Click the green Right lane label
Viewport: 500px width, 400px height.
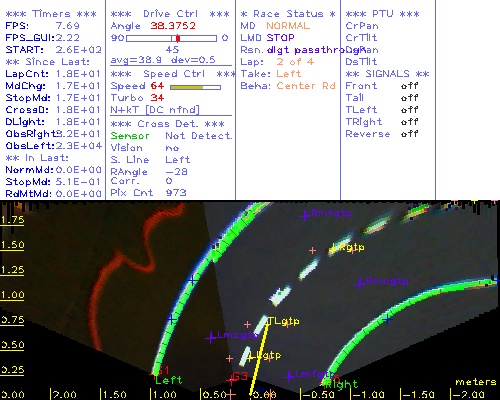point(341,384)
